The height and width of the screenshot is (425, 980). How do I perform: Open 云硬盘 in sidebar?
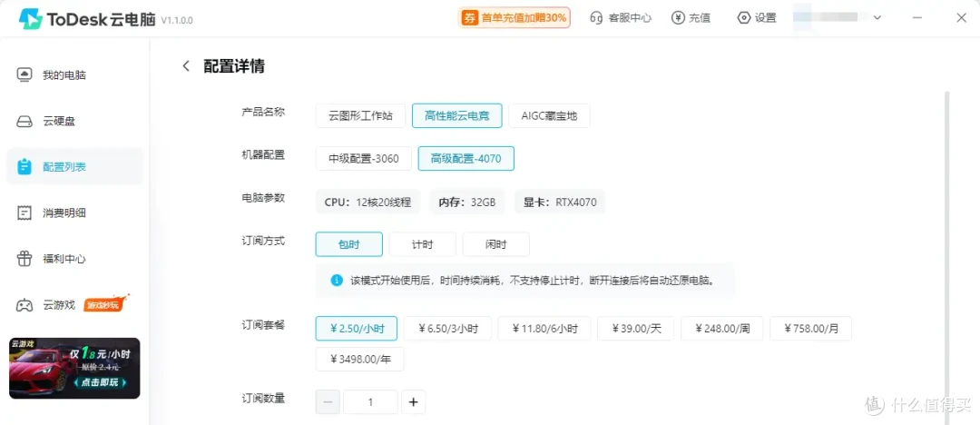point(75,122)
